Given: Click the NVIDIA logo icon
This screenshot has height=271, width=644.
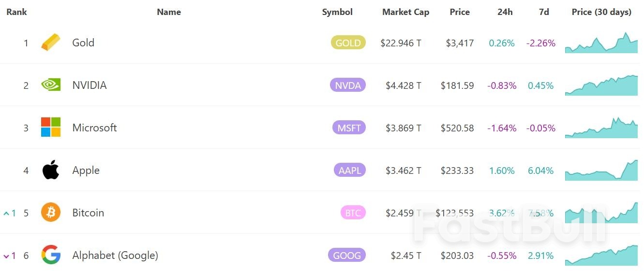Looking at the screenshot, I should click(x=51, y=85).
